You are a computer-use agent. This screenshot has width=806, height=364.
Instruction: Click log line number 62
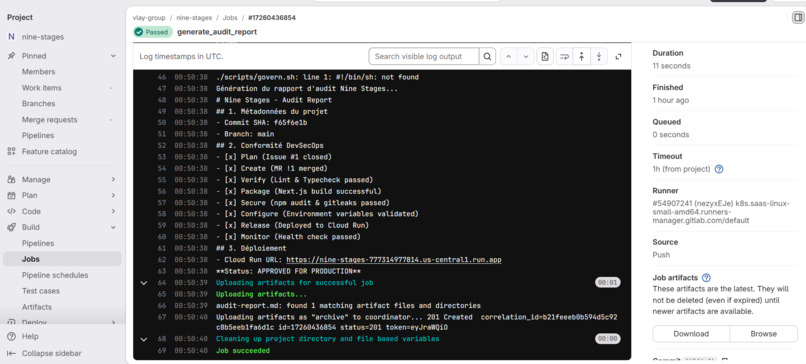162,260
